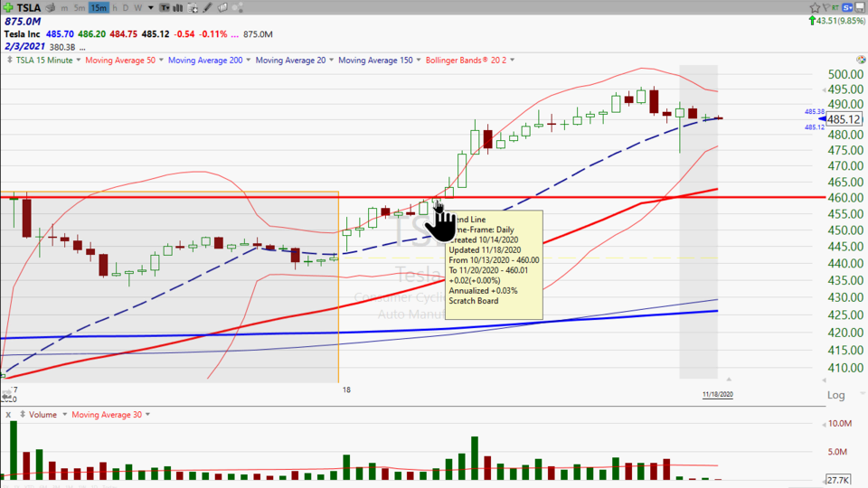Click the 11/18/2020 date label
Screen dimensions: 868x488
717,395
